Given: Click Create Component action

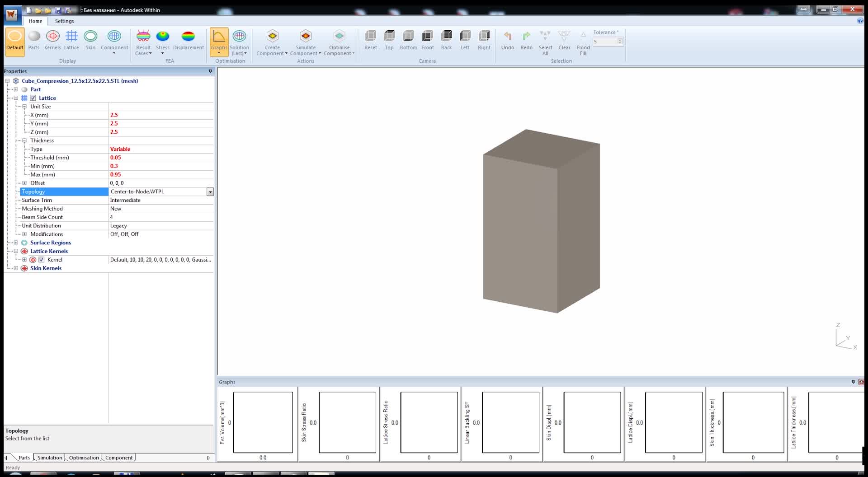Looking at the screenshot, I should pyautogui.click(x=272, y=42).
